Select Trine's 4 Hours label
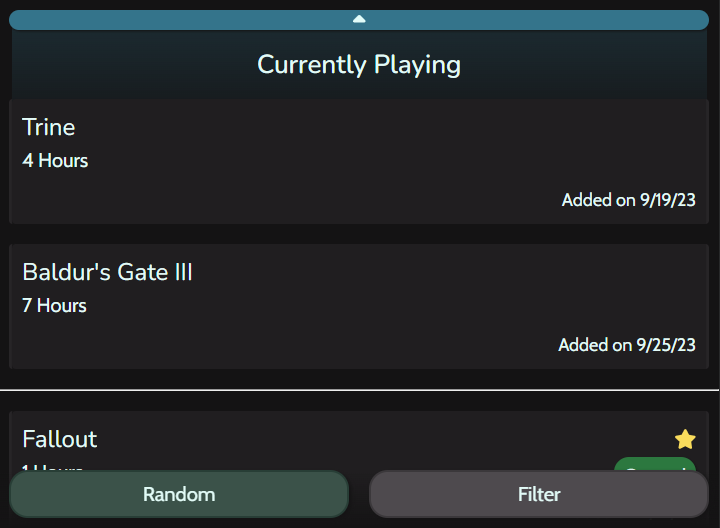This screenshot has width=720, height=528. pos(55,161)
